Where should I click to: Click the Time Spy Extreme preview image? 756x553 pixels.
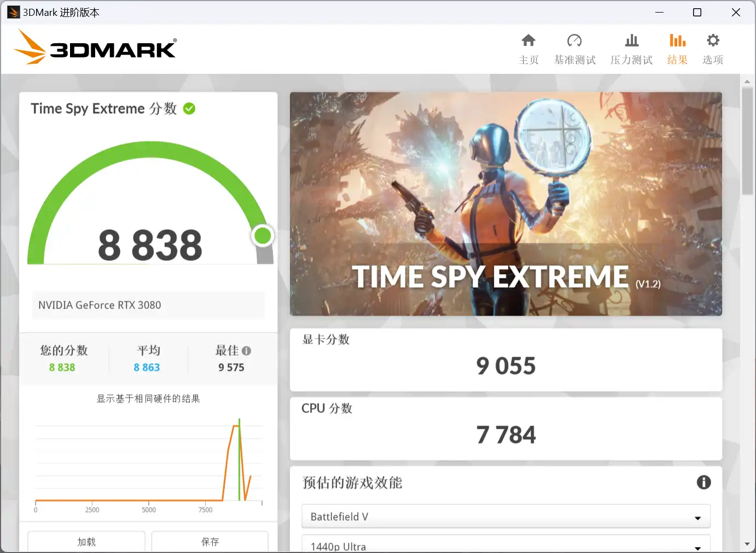pos(505,203)
